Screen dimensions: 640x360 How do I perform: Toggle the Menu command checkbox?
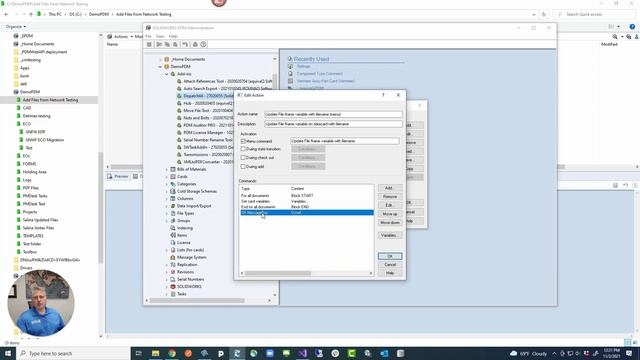pos(243,141)
